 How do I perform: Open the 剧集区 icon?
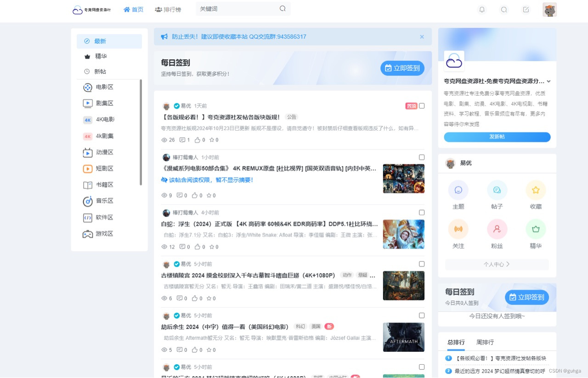point(88,103)
